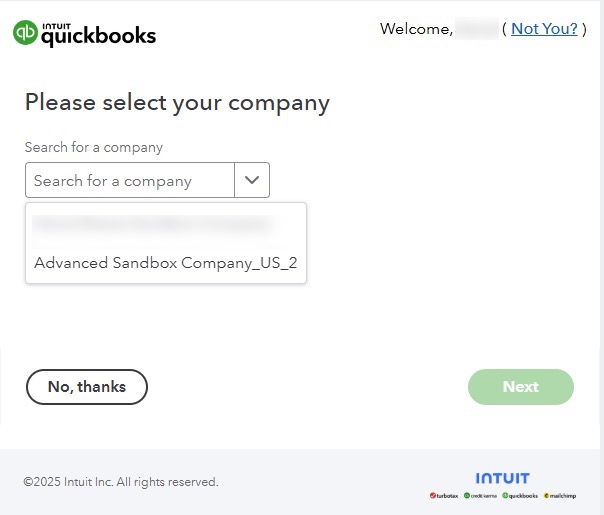Click the green qb circle icon
Screen dimensions: 604x515
click(x=25, y=34)
